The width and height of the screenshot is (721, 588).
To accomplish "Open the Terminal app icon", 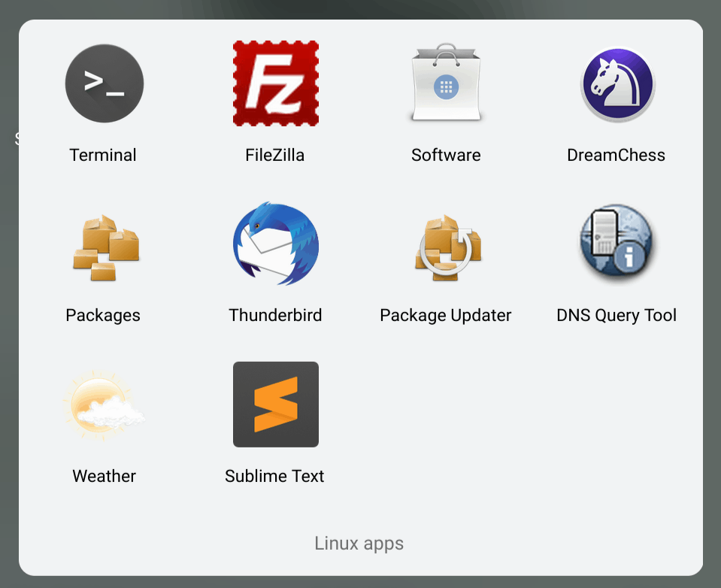I will coord(105,83).
